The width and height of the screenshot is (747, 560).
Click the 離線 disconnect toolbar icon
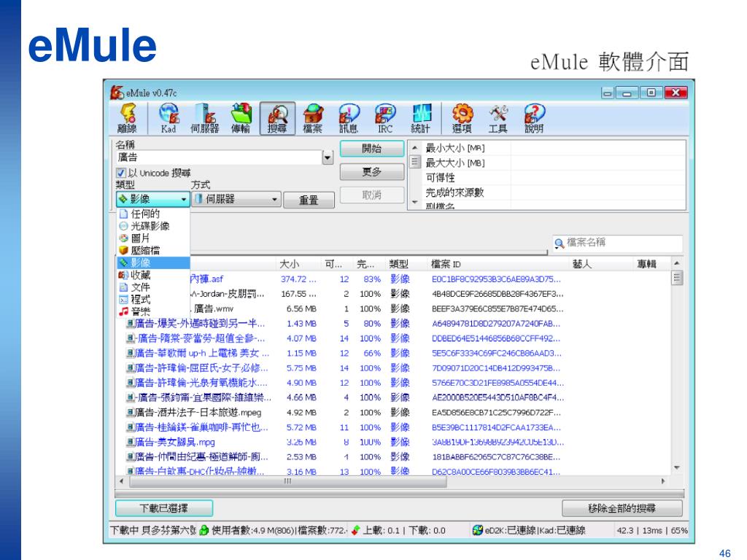click(x=127, y=118)
